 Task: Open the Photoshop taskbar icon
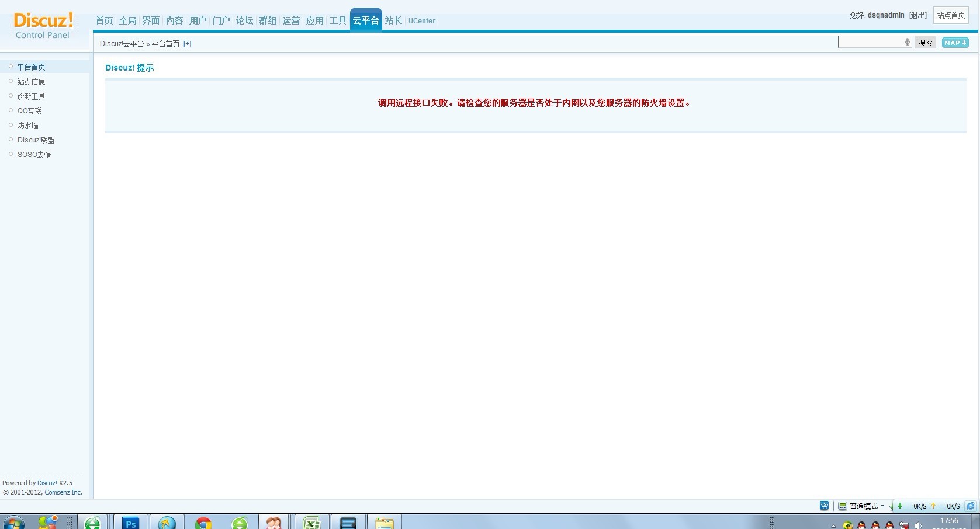click(131, 522)
